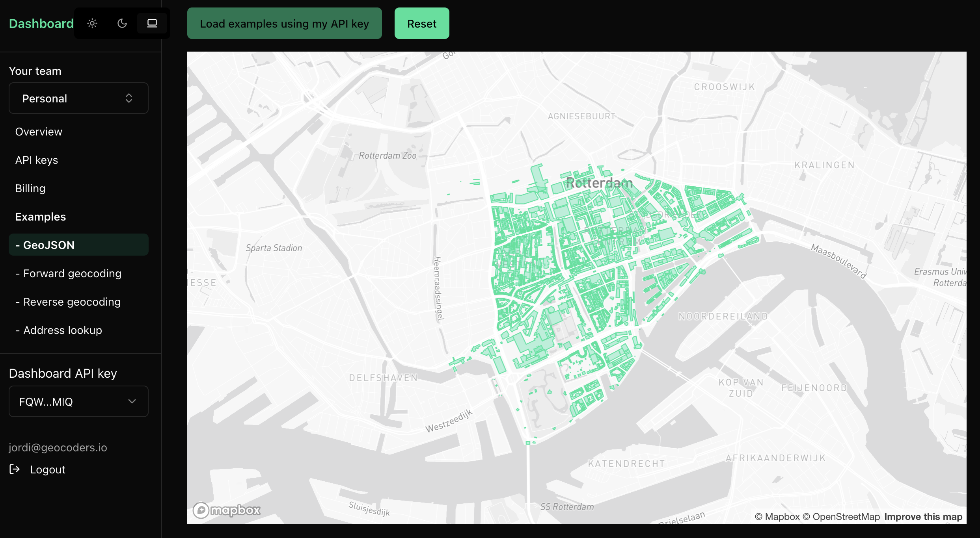Click Sparta Stadion label on map
The image size is (980, 538).
tap(274, 248)
